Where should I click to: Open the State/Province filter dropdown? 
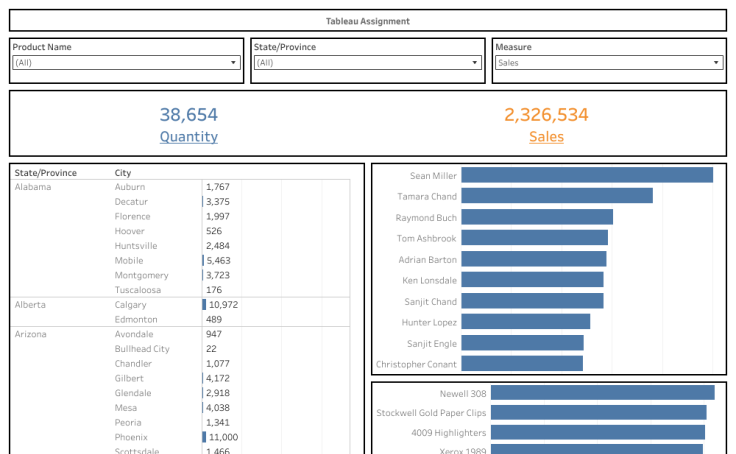pyautogui.click(x=367, y=63)
